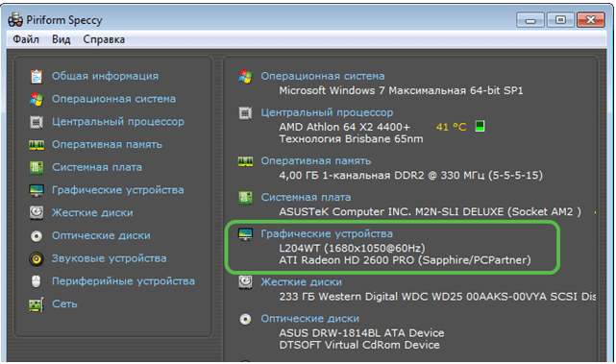Select Сеть in the sidebar

pos(64,303)
